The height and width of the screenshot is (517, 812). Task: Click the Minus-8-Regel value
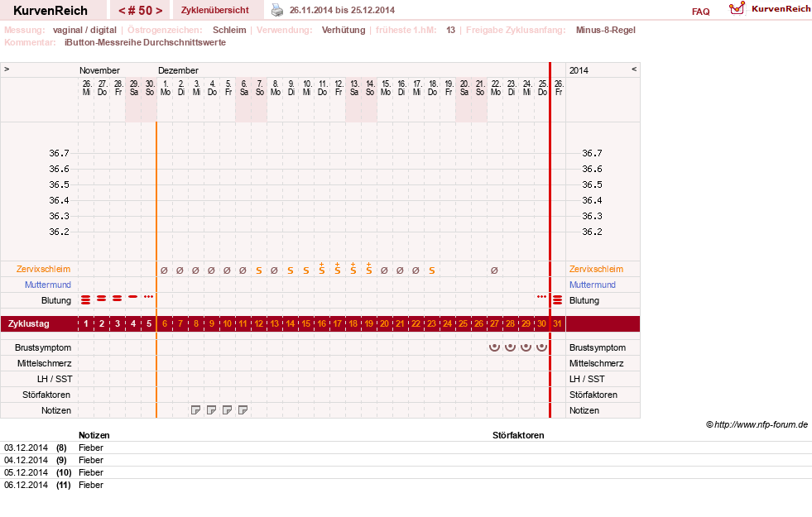605,30
